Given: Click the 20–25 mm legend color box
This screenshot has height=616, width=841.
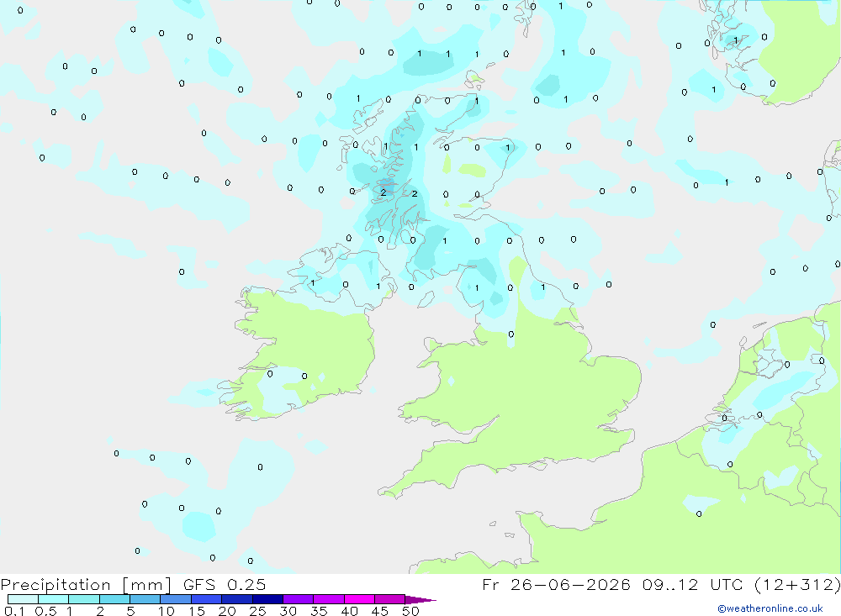Looking at the screenshot, I should 237,599.
